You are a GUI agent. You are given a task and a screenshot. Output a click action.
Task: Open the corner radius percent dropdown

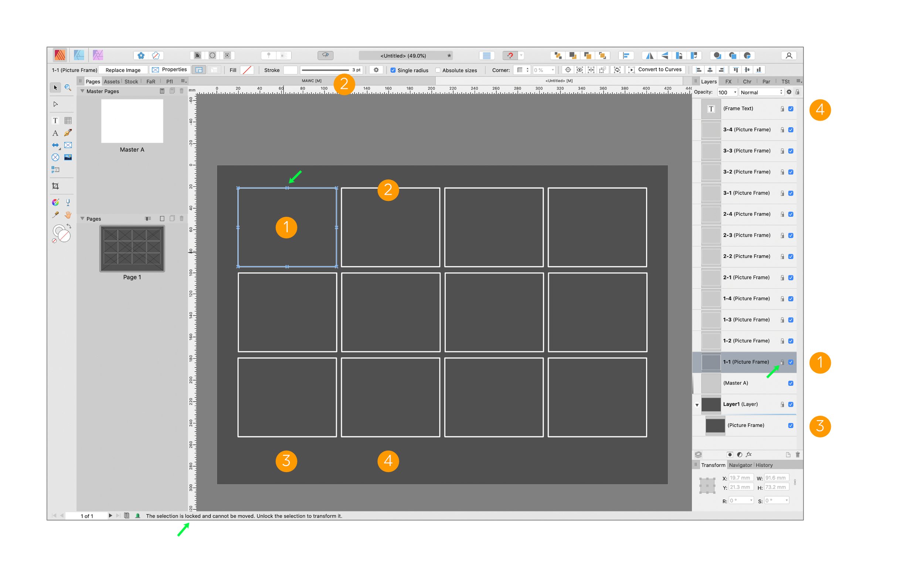click(552, 70)
